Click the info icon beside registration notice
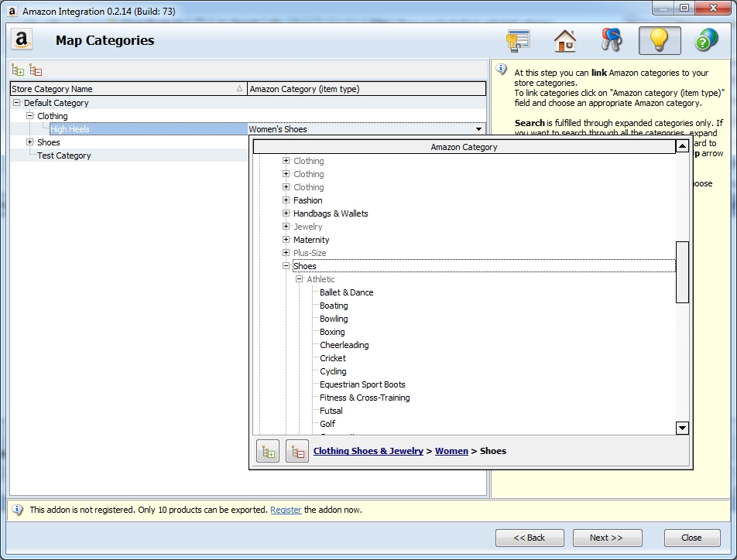This screenshot has width=737, height=560. [17, 510]
